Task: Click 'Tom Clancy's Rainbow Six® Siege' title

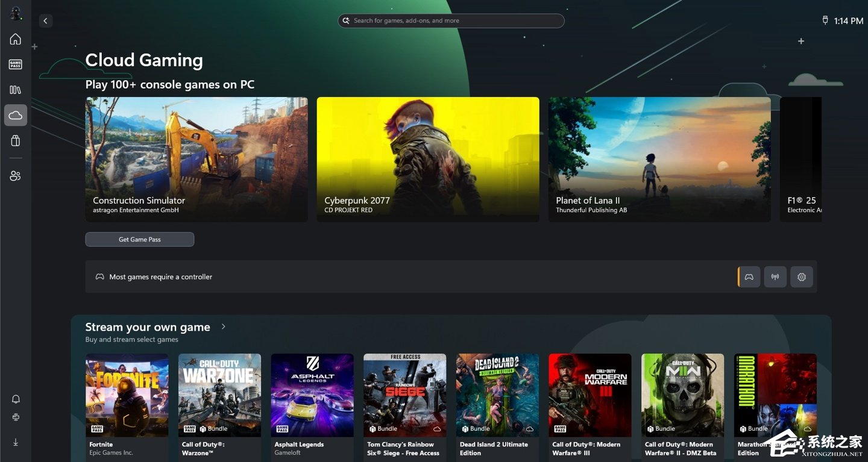Action: point(403,449)
